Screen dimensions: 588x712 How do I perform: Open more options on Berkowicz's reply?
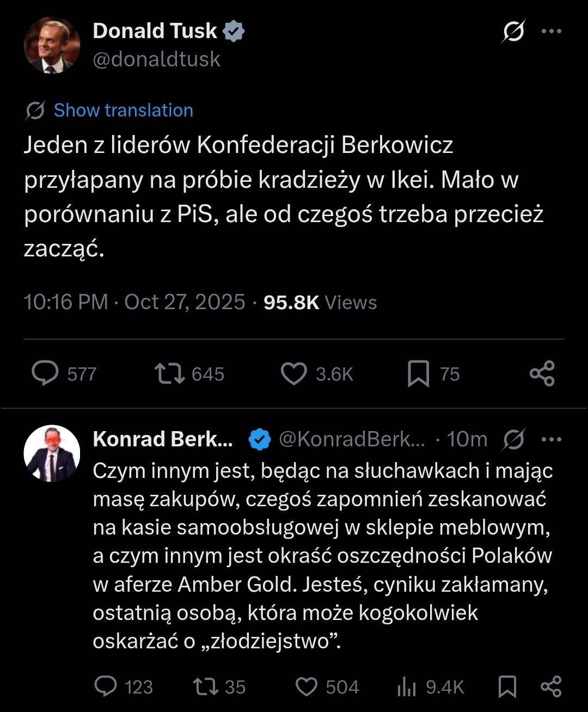552,439
